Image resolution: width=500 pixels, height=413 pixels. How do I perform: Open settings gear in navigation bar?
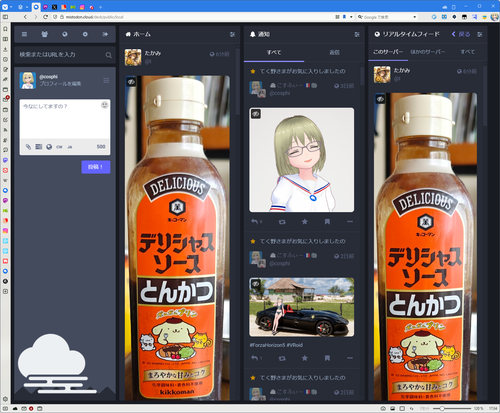(85, 34)
